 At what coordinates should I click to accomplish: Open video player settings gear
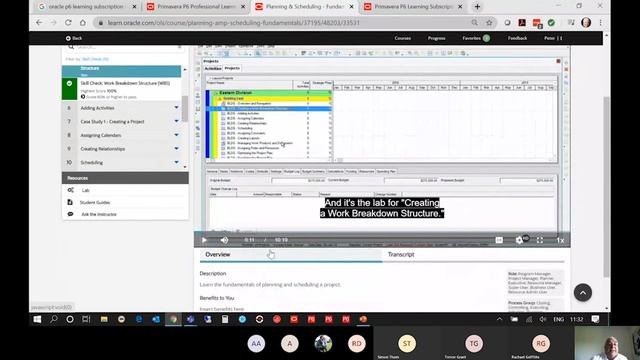click(x=519, y=240)
